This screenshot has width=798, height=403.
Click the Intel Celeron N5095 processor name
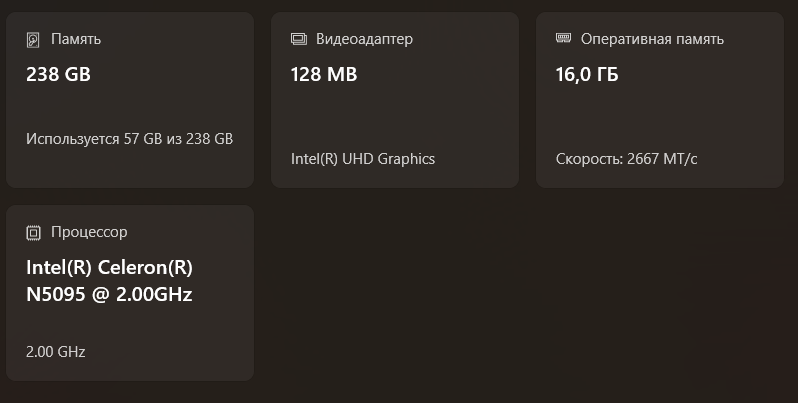(109, 281)
